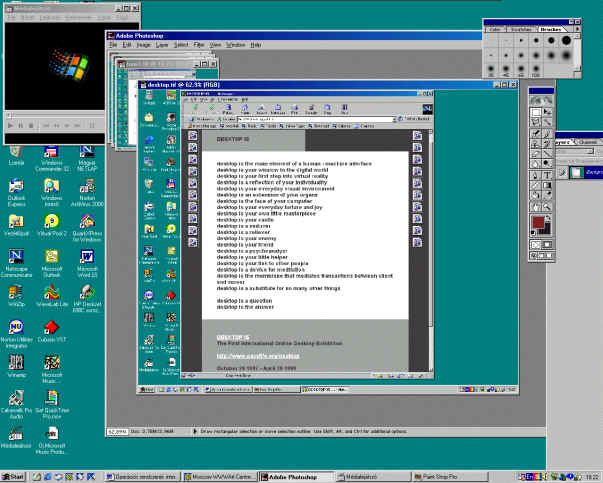The image size is (603, 483).
Task: Select the Gradient tool
Action: coord(547,185)
